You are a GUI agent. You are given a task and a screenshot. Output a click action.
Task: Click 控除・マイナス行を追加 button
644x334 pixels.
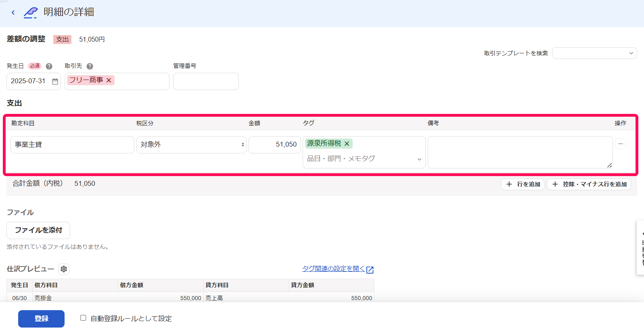(589, 184)
